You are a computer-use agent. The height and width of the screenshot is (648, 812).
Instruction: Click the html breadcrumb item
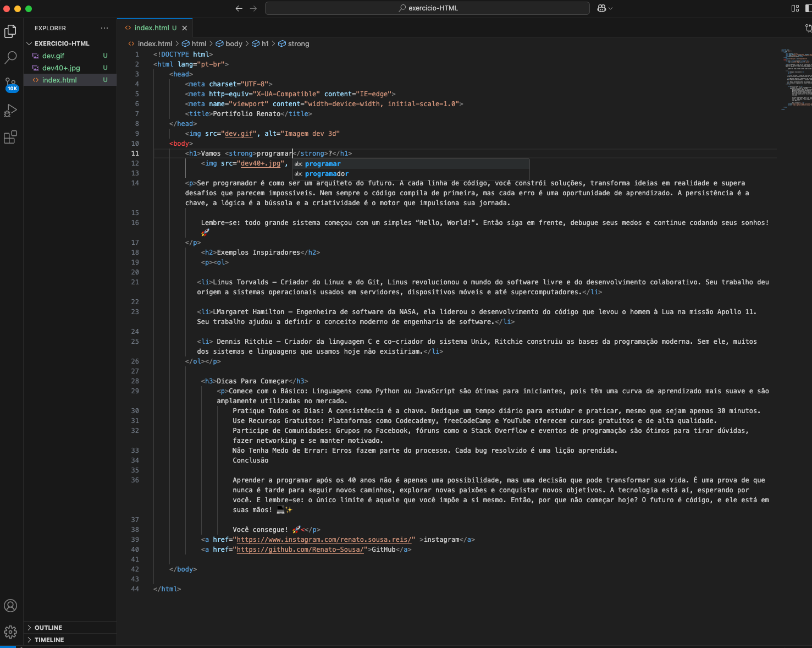coord(194,44)
